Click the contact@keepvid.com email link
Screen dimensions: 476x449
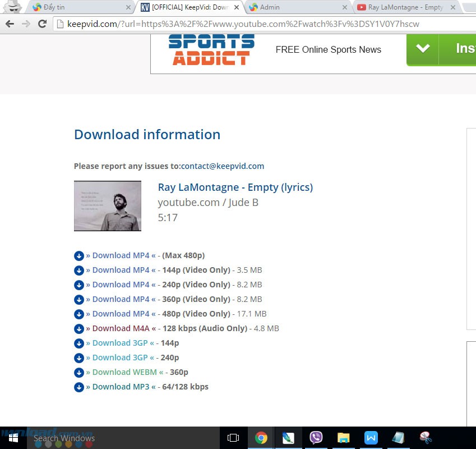pos(222,166)
